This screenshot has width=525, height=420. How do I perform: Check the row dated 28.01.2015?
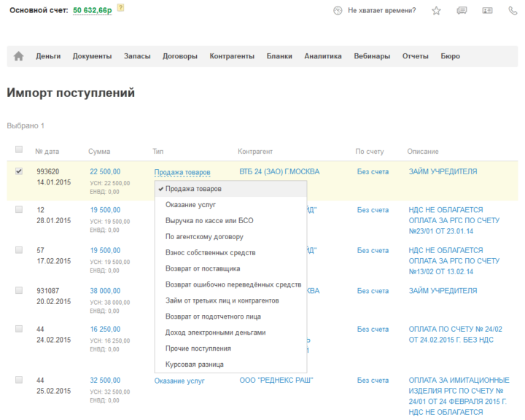point(19,209)
